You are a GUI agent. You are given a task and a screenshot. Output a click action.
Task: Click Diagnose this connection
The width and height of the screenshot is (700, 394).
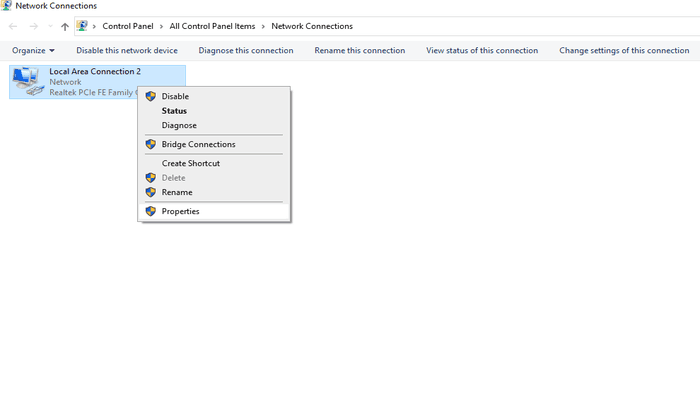tap(246, 50)
